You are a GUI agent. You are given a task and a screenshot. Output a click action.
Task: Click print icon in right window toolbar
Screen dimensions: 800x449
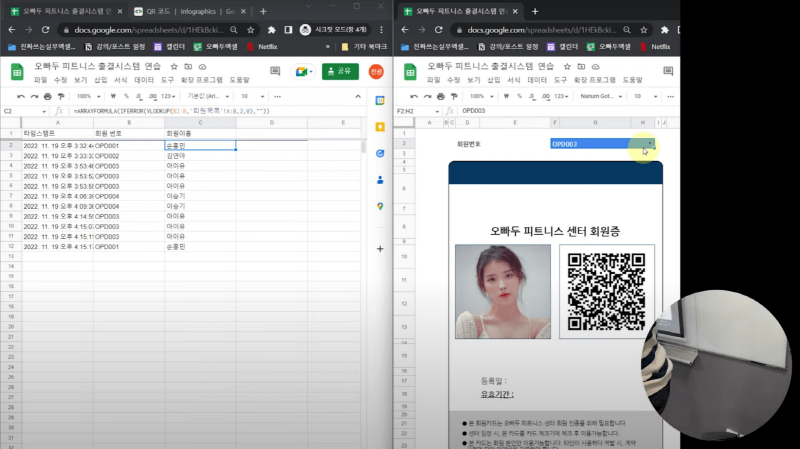coord(440,96)
